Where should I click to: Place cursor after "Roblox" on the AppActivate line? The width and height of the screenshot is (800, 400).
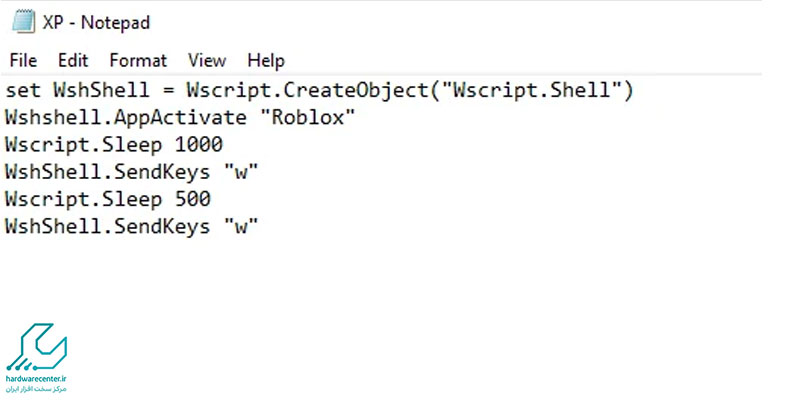tap(356, 118)
